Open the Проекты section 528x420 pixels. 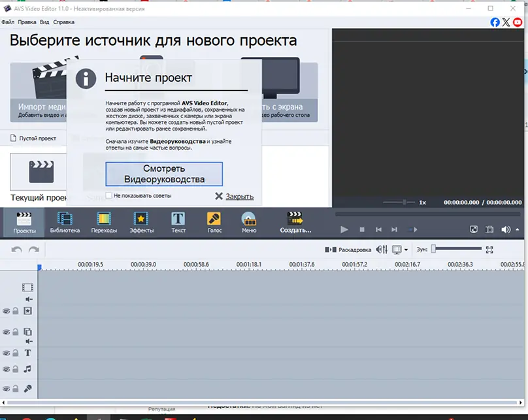click(x=24, y=223)
